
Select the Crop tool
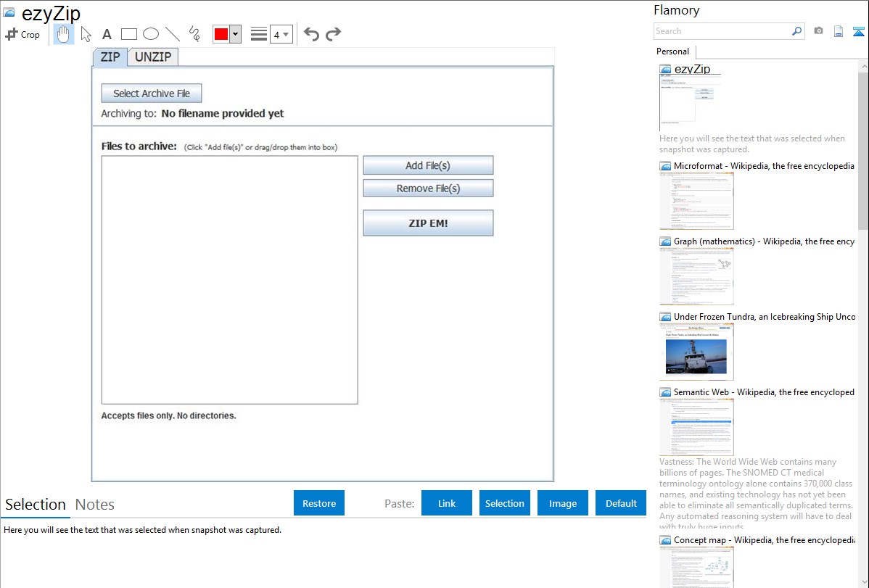(22, 34)
